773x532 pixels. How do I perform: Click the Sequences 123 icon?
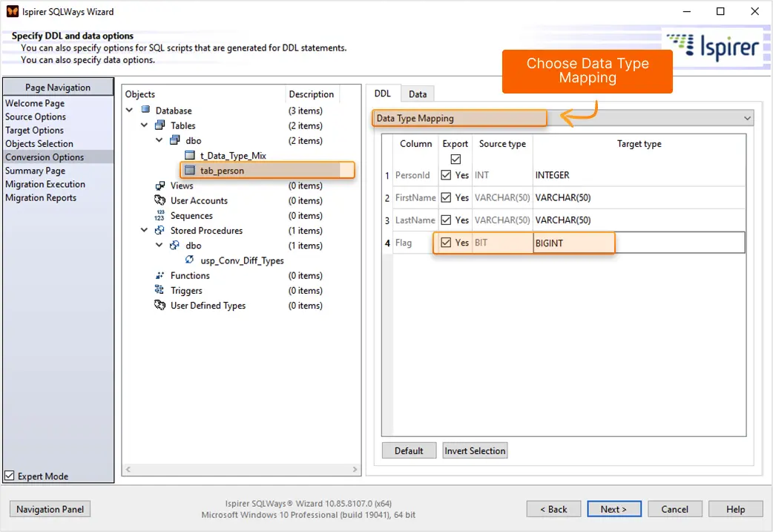pos(159,215)
